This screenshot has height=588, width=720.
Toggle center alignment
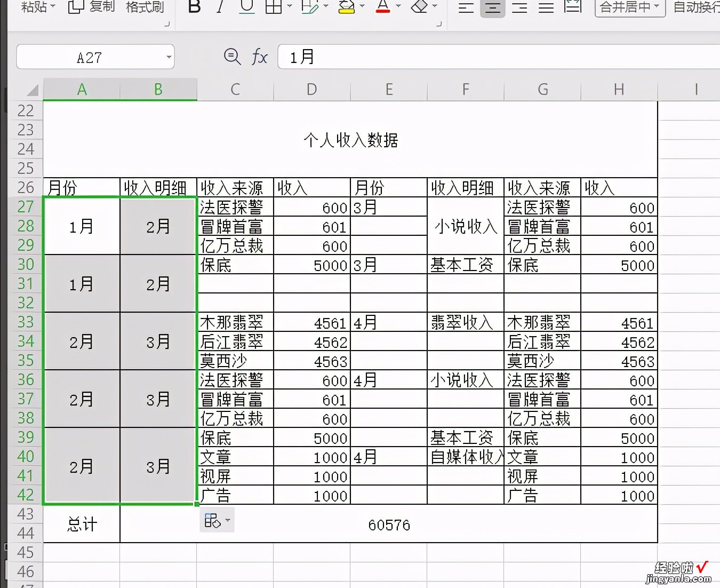[493, 8]
